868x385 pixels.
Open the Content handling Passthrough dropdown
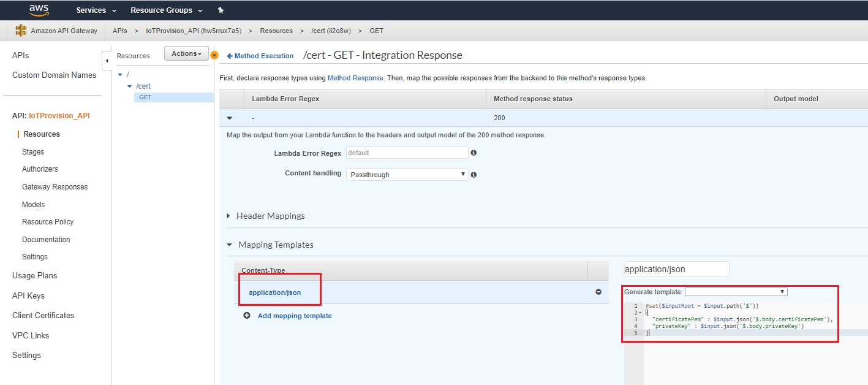407,175
